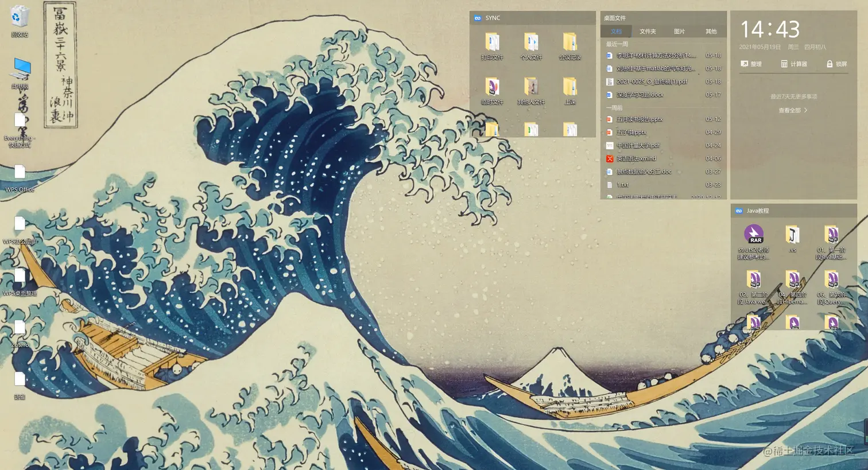Viewport: 868px width, 470px height.
Task: Click the 桌面文件 panel title
Action: click(615, 18)
